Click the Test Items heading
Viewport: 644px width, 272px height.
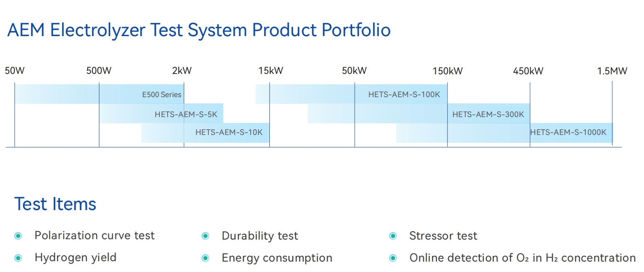tap(55, 204)
